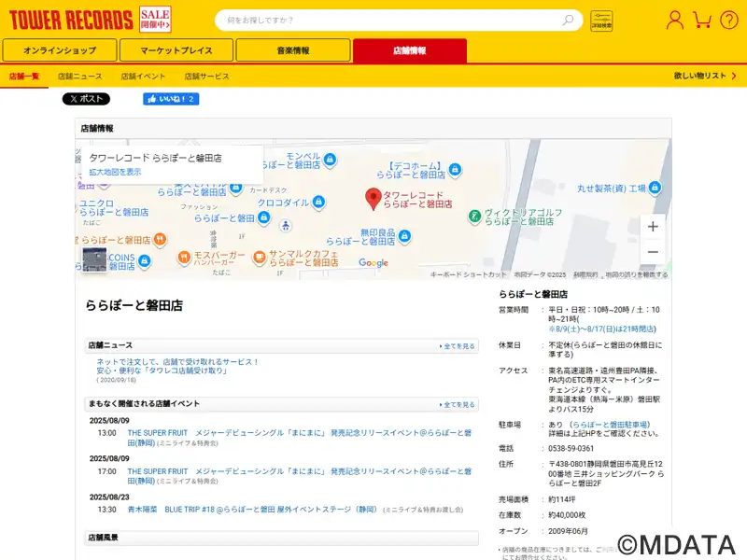Viewport: 747px width, 560px height.
Task: Click the 無印良品 shop marker
Action: 404,236
